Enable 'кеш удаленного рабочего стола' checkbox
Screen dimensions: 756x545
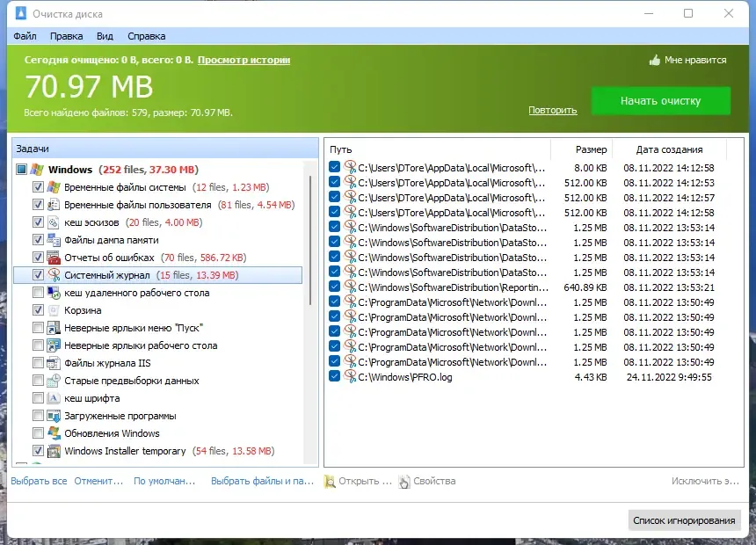pyautogui.click(x=38, y=292)
